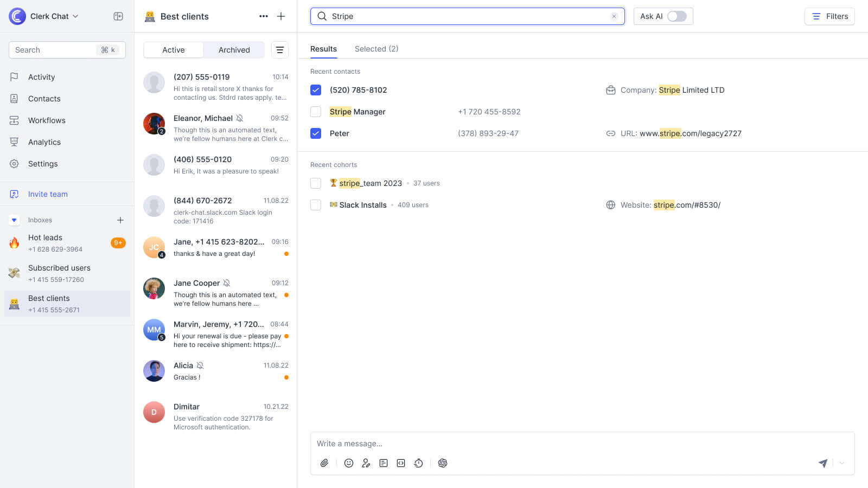
Task: Open message templates icon in composer
Action: [384, 463]
